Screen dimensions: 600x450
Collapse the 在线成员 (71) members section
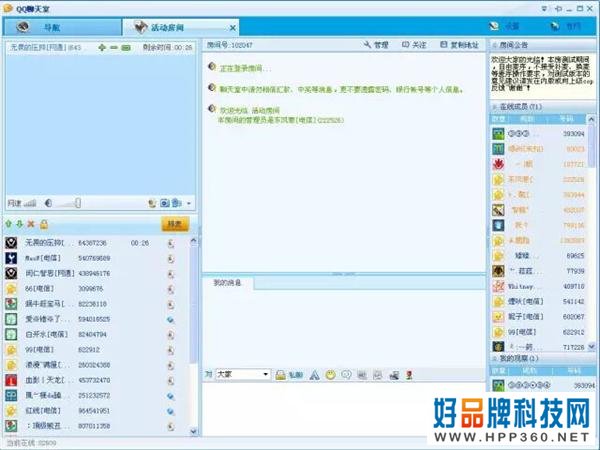tap(495, 107)
